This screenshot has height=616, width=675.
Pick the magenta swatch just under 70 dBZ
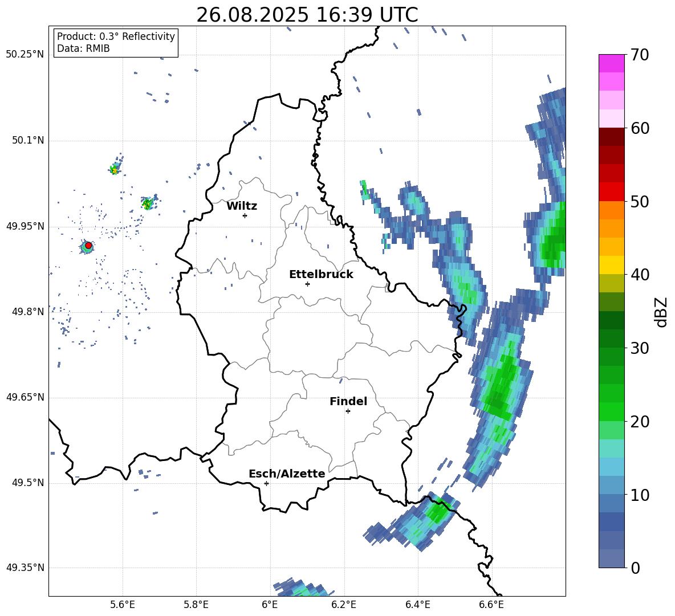point(612,64)
